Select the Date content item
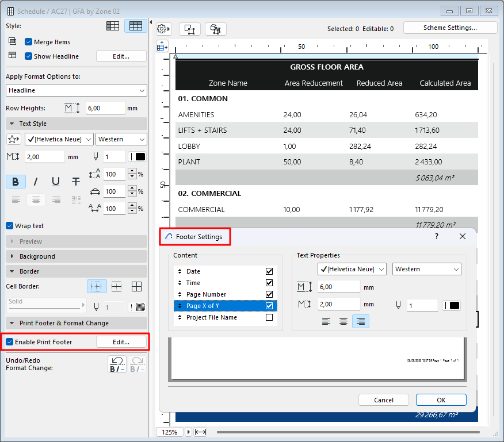Image resolution: width=504 pixels, height=442 pixels. 193,271
